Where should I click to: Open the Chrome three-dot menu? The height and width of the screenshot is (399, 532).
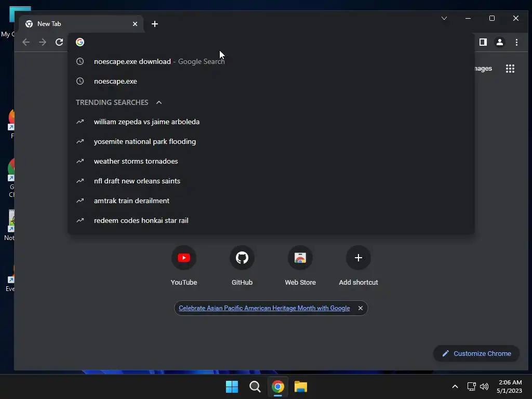pos(516,42)
